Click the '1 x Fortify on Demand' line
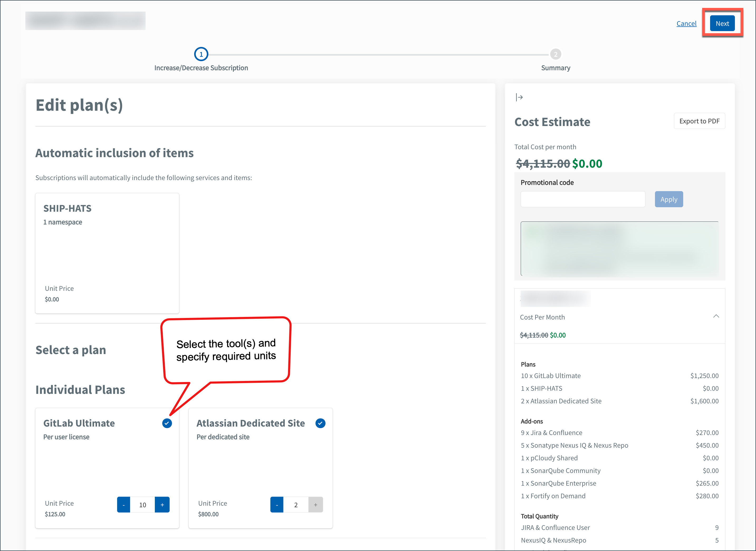This screenshot has height=551, width=756. click(620, 496)
